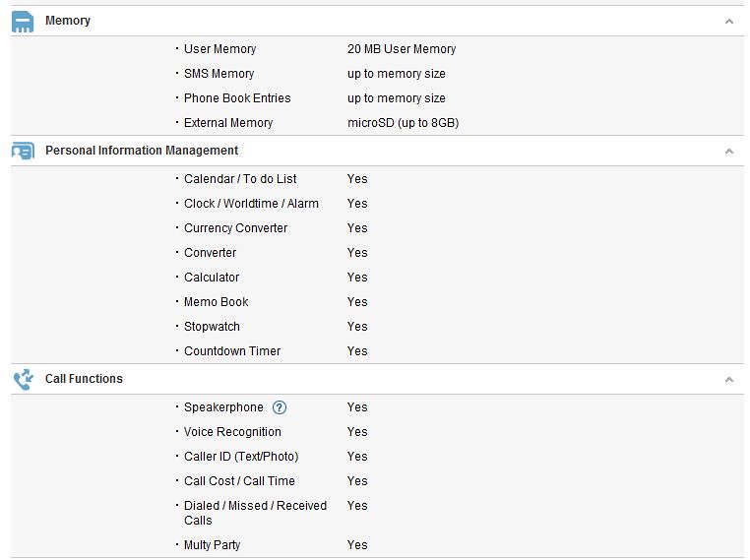The image size is (750, 560).
Task: Select the Memory section heading
Action: [x=68, y=21]
